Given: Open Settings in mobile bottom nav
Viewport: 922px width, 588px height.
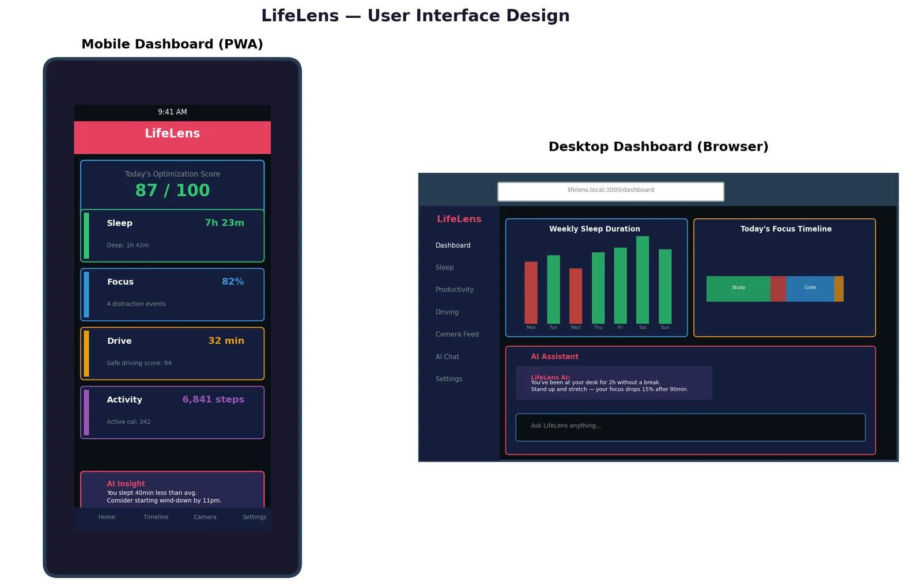Looking at the screenshot, I should coord(255,517).
